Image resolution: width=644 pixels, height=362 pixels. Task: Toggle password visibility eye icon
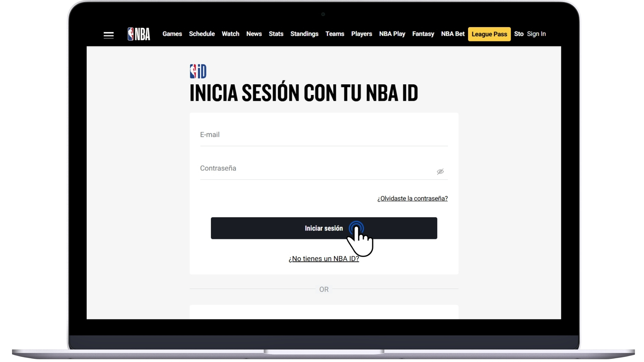point(440,171)
